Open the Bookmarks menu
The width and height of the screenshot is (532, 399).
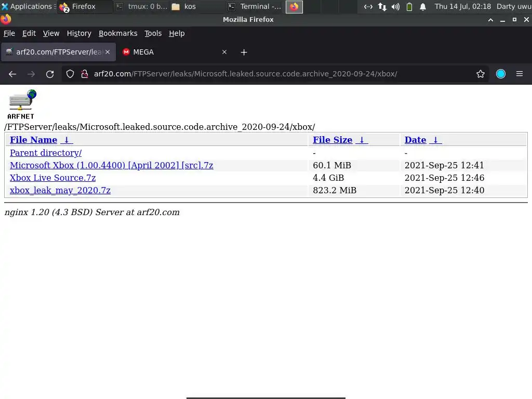(x=118, y=33)
